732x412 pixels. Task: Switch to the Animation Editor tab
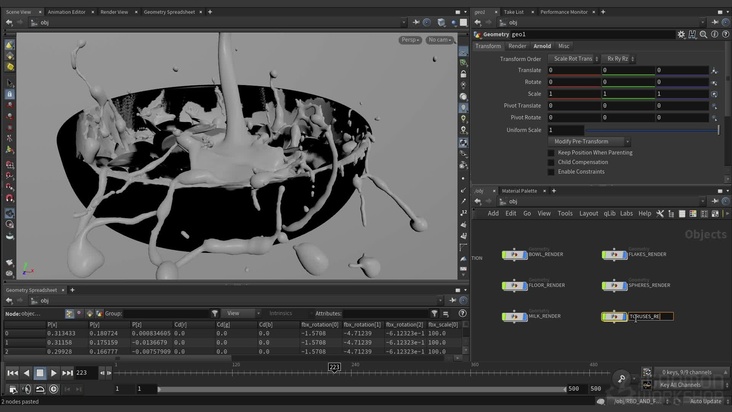[x=66, y=12]
